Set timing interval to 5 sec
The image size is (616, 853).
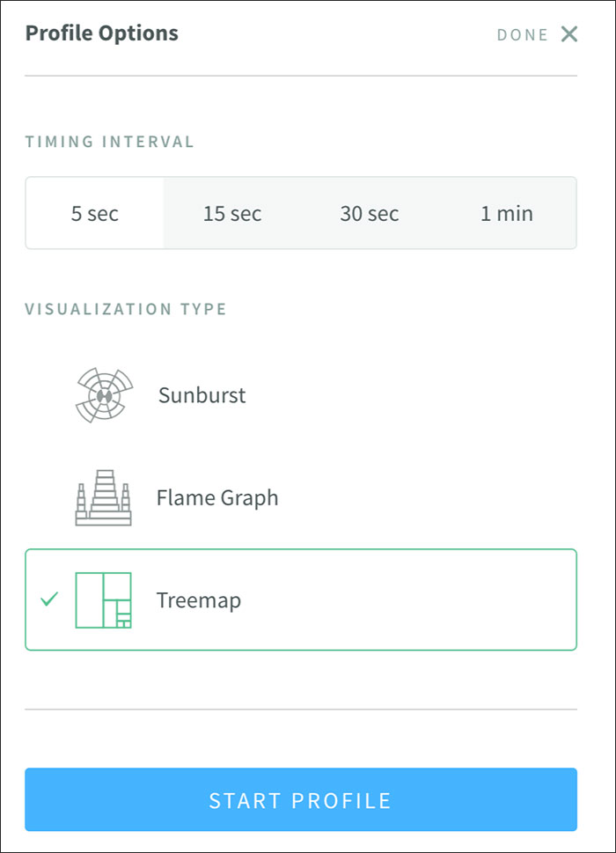point(95,213)
